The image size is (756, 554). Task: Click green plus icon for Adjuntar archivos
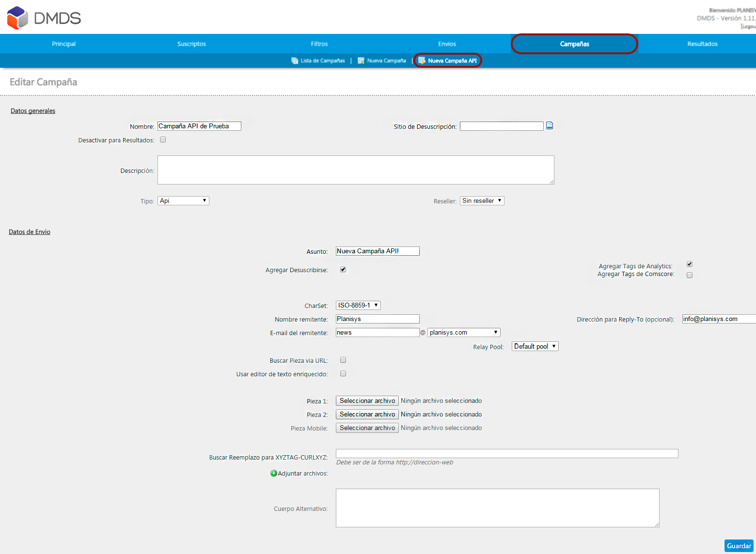pos(274,473)
